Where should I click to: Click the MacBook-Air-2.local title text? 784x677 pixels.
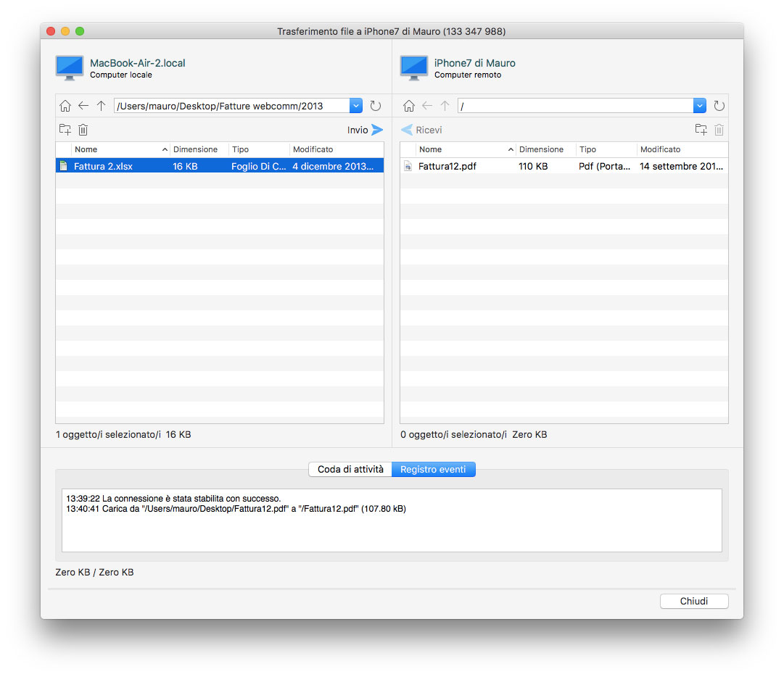click(138, 63)
